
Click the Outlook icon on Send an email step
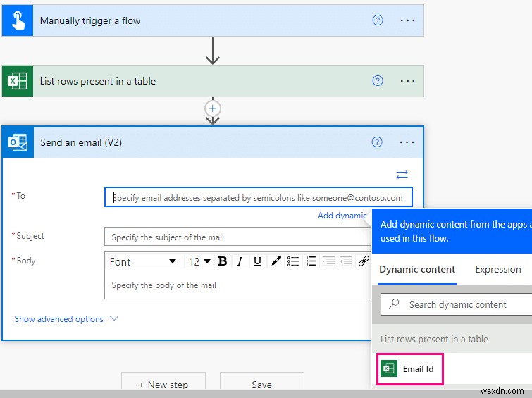(18, 142)
